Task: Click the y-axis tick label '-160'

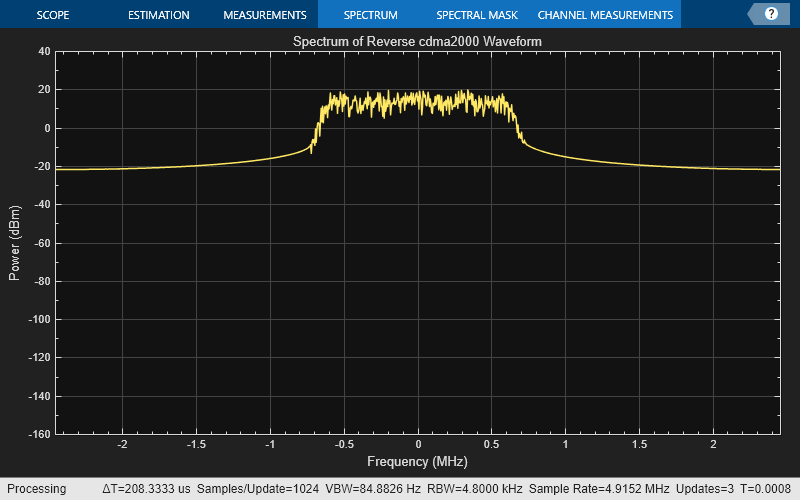Action: point(39,434)
